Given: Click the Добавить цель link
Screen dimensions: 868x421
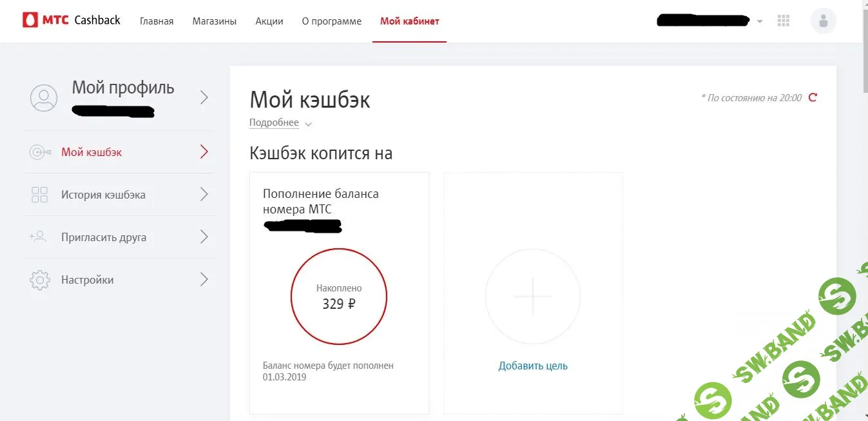Looking at the screenshot, I should pyautogui.click(x=532, y=365).
